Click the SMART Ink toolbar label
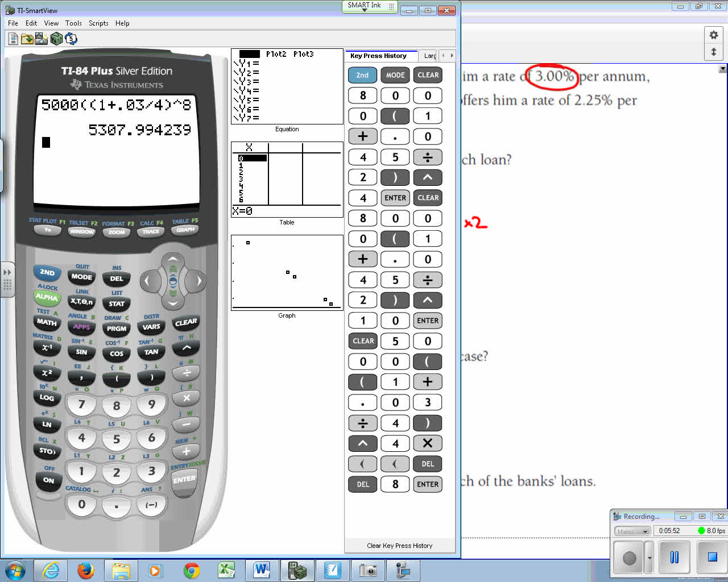Screen dimensions: 728x582 click(364, 5)
